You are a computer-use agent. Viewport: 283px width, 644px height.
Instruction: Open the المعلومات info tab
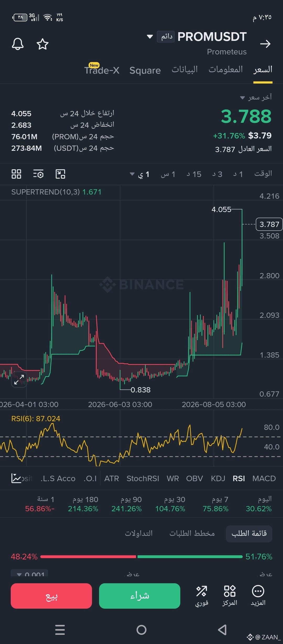(226, 70)
